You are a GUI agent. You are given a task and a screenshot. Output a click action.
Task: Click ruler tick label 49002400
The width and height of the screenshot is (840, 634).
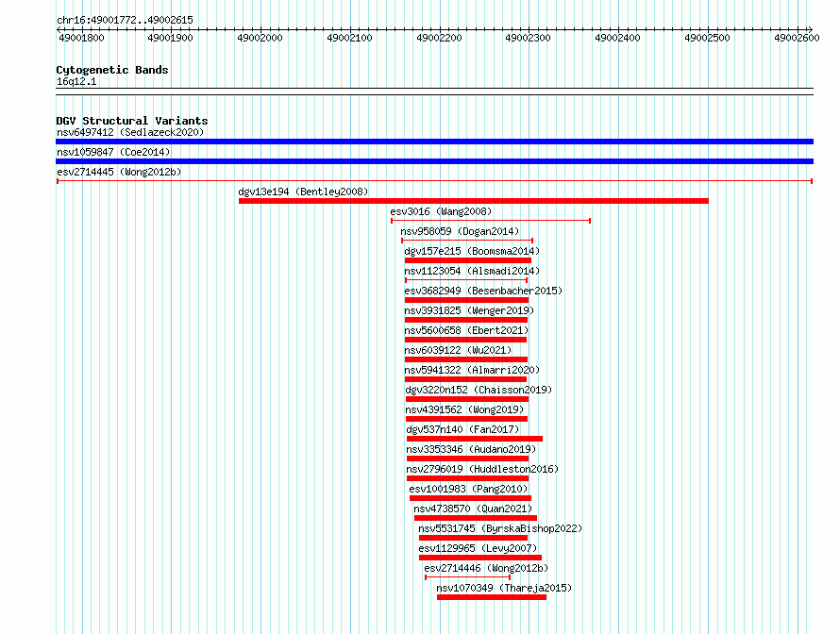617,38
